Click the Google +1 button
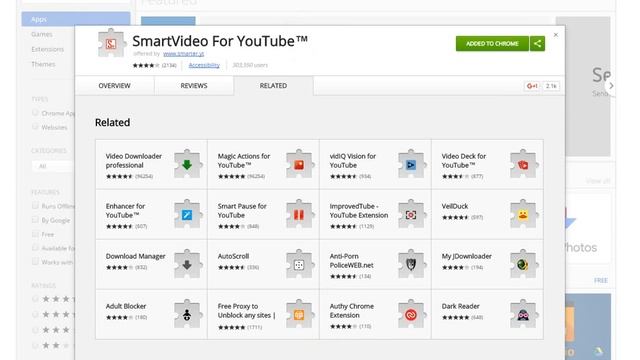The image size is (640, 360). pos(532,86)
